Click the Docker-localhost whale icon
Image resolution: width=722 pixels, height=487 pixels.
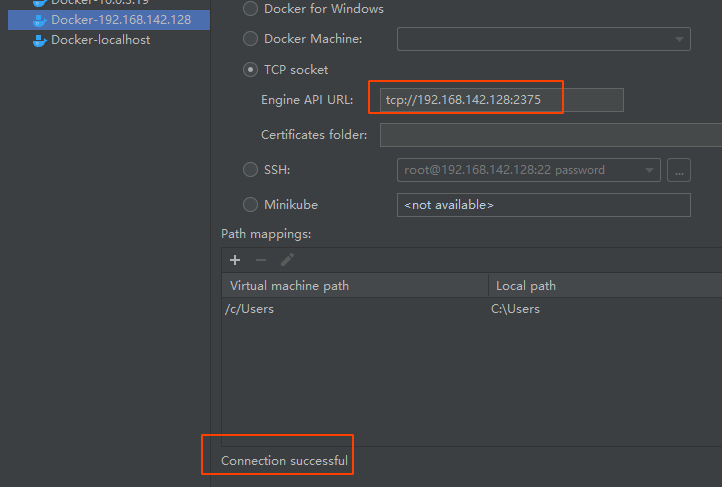tap(40, 41)
